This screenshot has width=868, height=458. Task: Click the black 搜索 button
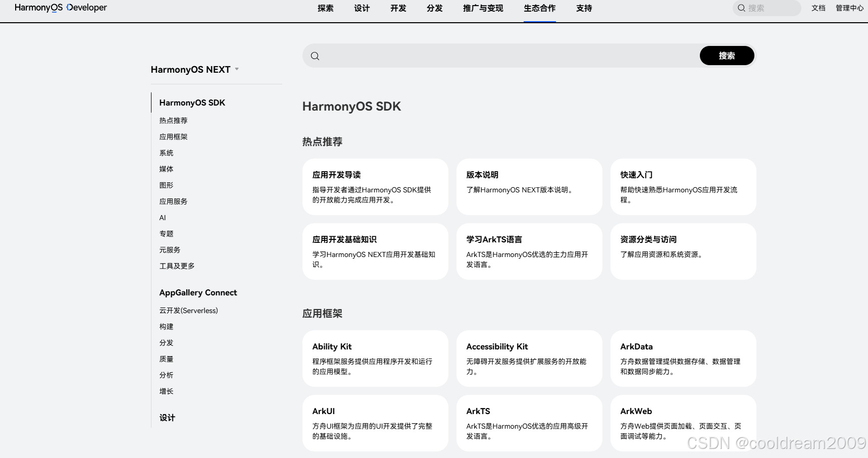(x=727, y=56)
